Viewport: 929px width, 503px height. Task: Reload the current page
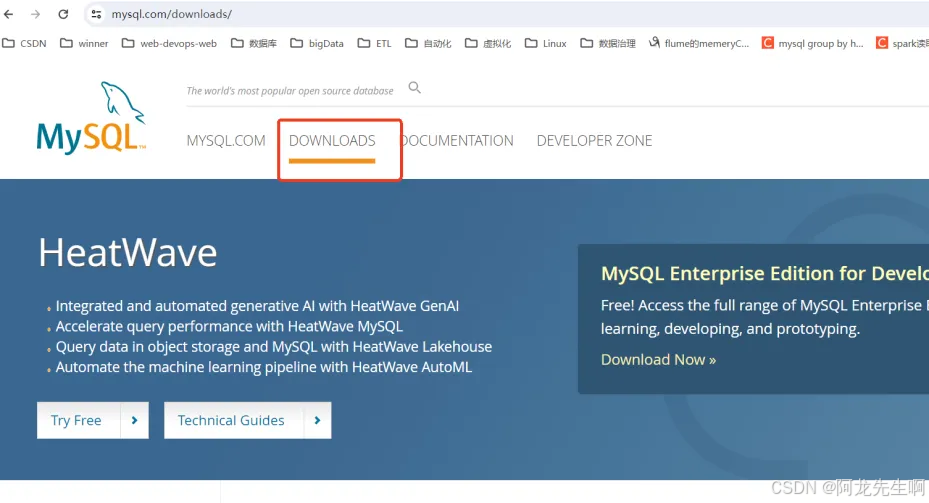point(63,15)
